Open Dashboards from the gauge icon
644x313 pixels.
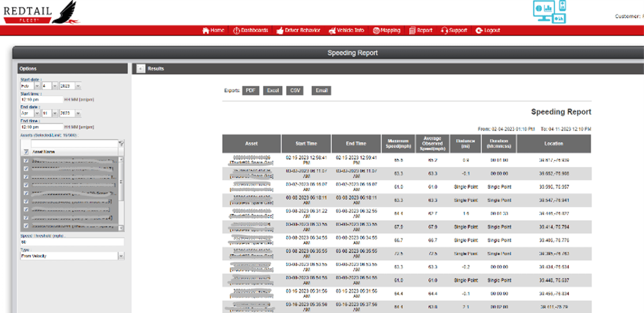tap(236, 31)
